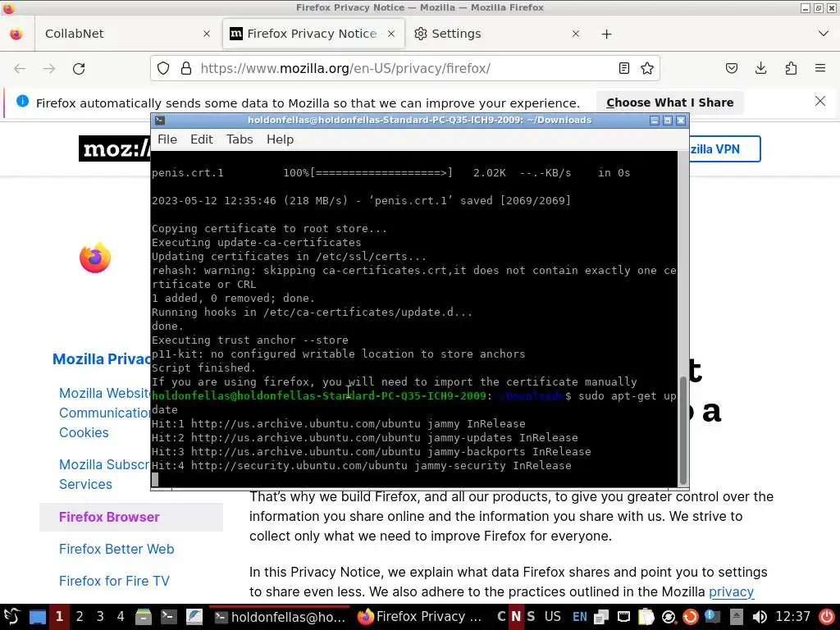Viewport: 840px width, 630px height.
Task: Open the taskbar start menu bird icon
Action: [x=11, y=617]
